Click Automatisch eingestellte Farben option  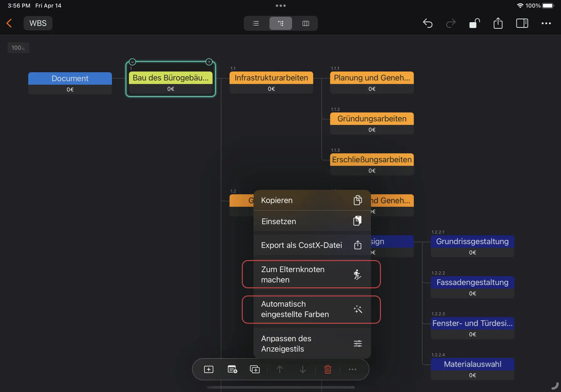tap(311, 309)
